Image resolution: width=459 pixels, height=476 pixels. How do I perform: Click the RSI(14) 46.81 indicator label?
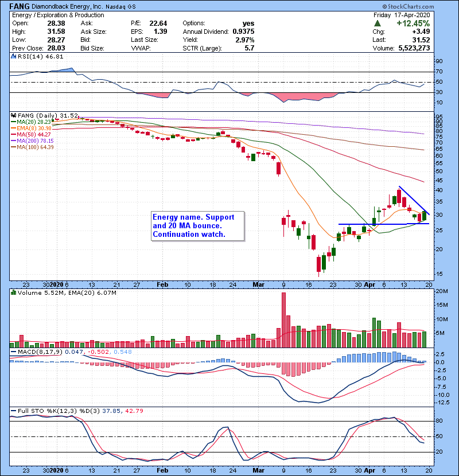pos(40,56)
